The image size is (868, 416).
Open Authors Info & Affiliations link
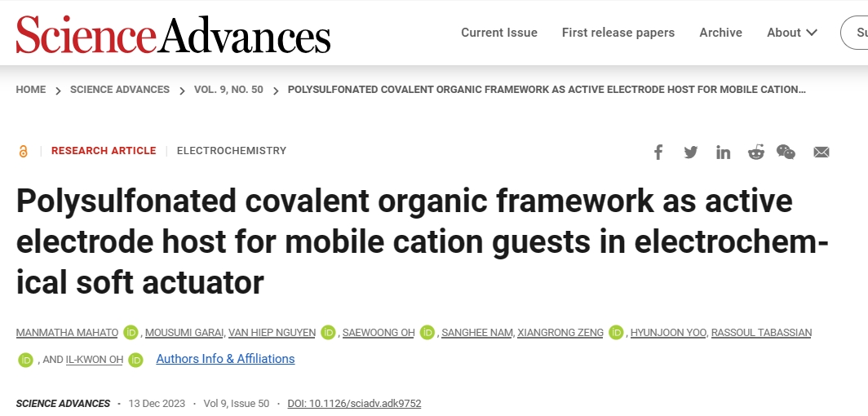[225, 359]
